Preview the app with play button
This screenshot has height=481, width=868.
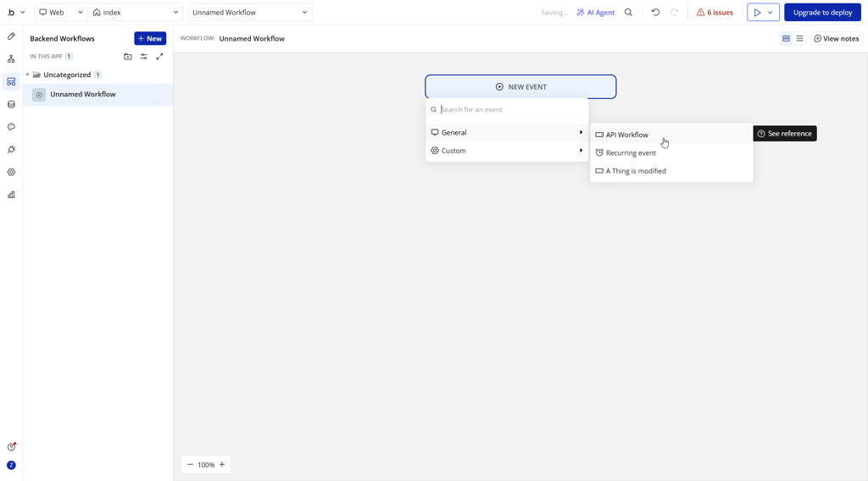757,12
